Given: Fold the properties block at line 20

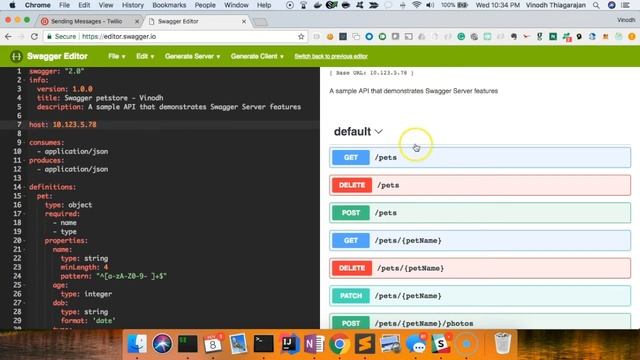Looking at the screenshot, I should [24, 240].
